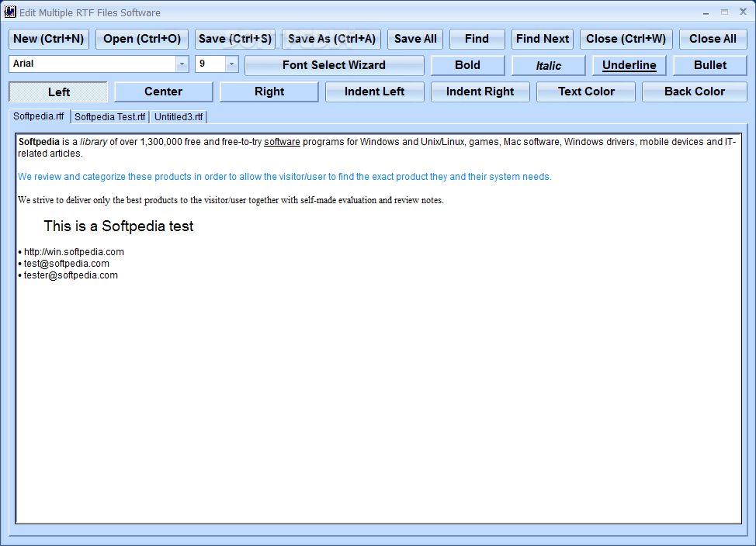
Task: Click the Indent Right button
Action: [x=480, y=92]
